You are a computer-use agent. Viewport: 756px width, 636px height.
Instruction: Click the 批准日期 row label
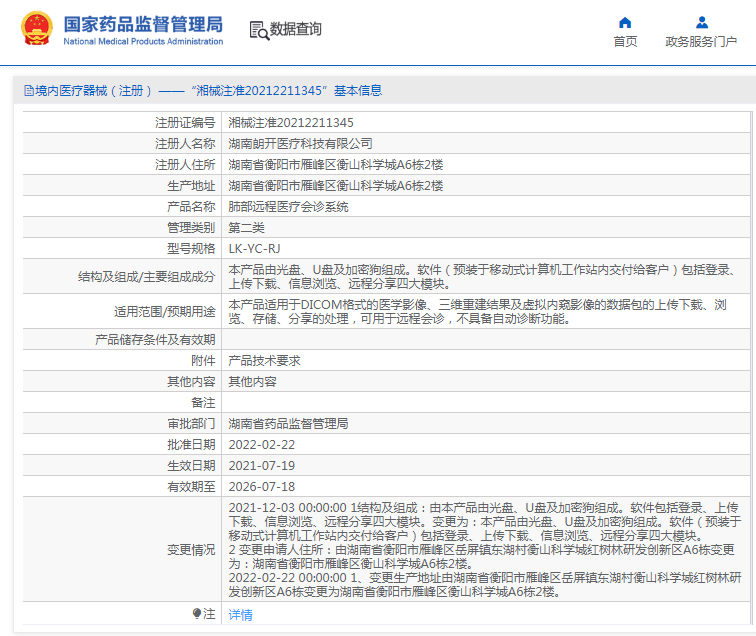pos(191,445)
